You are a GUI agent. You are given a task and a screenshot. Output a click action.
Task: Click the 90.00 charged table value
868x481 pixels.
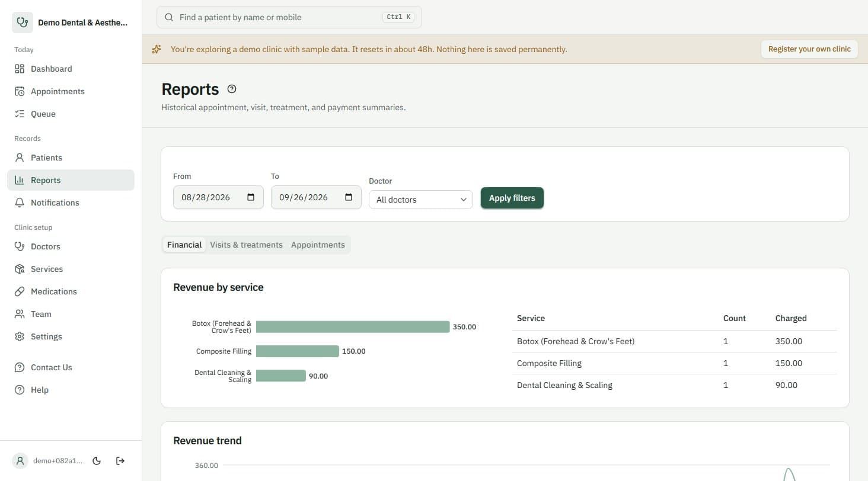(x=786, y=385)
